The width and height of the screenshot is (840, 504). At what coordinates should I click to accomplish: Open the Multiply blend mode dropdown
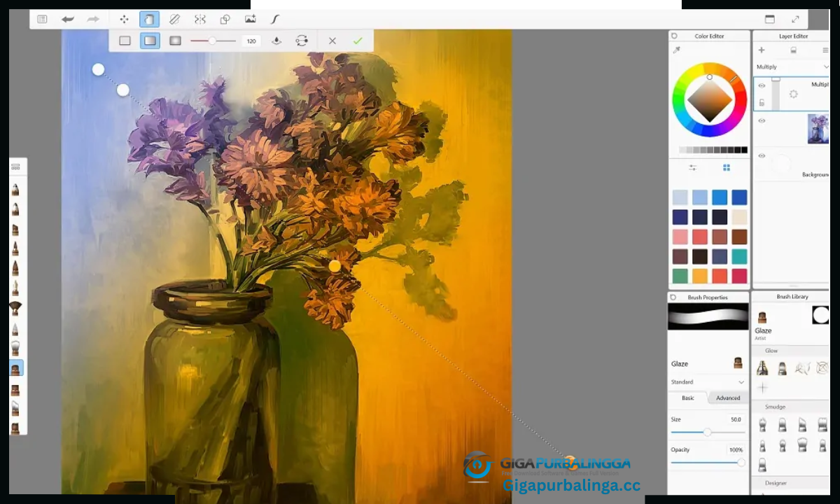[792, 66]
